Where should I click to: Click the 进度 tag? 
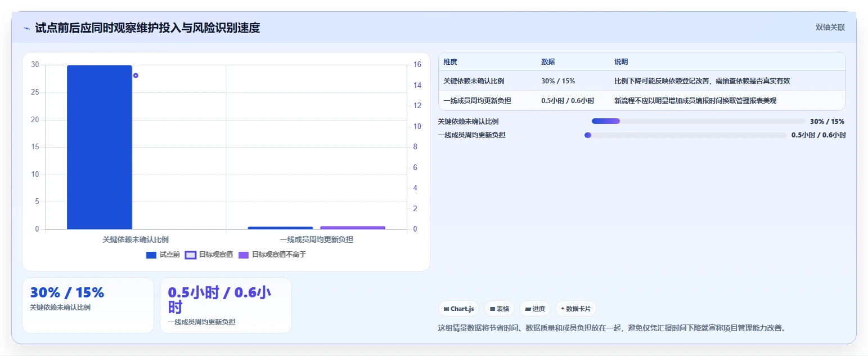point(535,309)
